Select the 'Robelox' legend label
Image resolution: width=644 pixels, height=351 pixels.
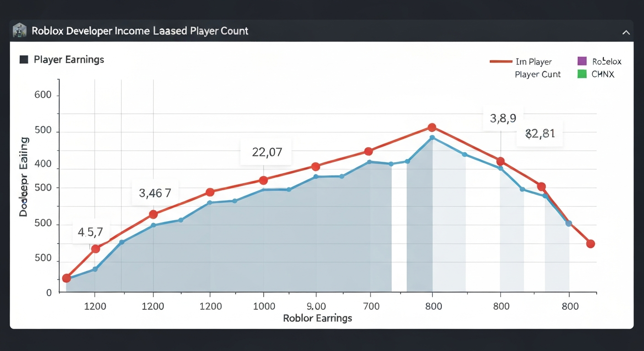pos(606,61)
